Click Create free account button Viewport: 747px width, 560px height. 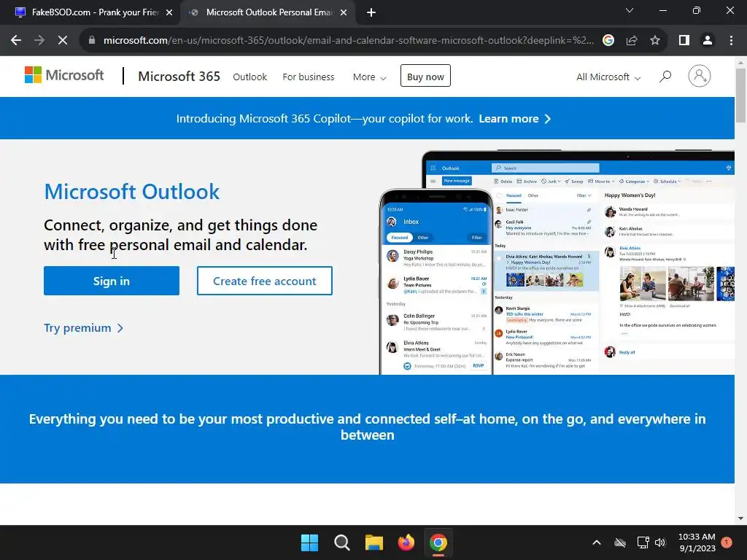(x=264, y=281)
